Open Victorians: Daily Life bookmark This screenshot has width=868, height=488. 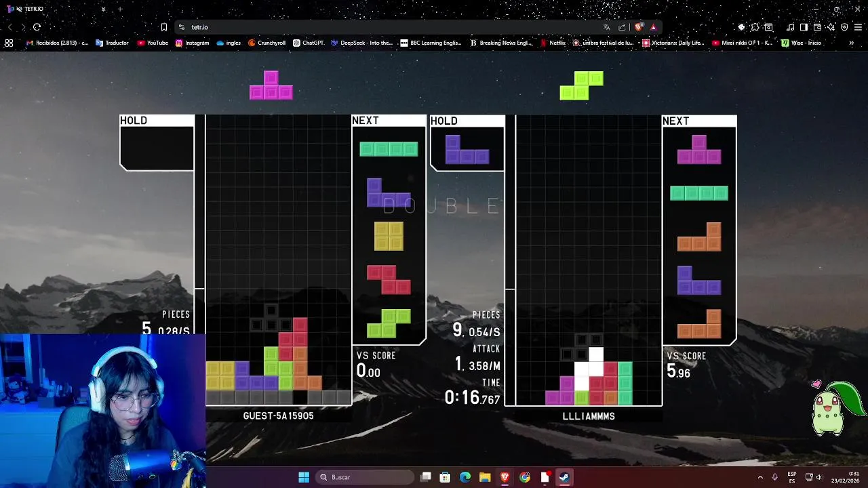click(x=673, y=43)
